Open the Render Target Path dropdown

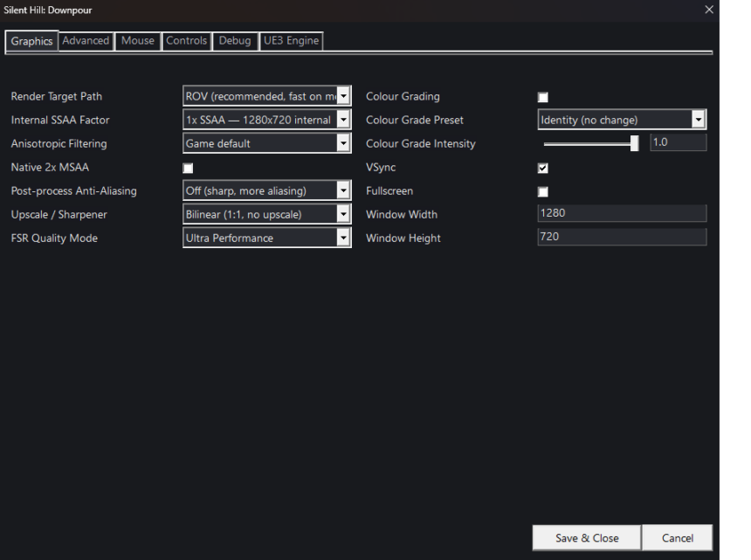coord(266,96)
